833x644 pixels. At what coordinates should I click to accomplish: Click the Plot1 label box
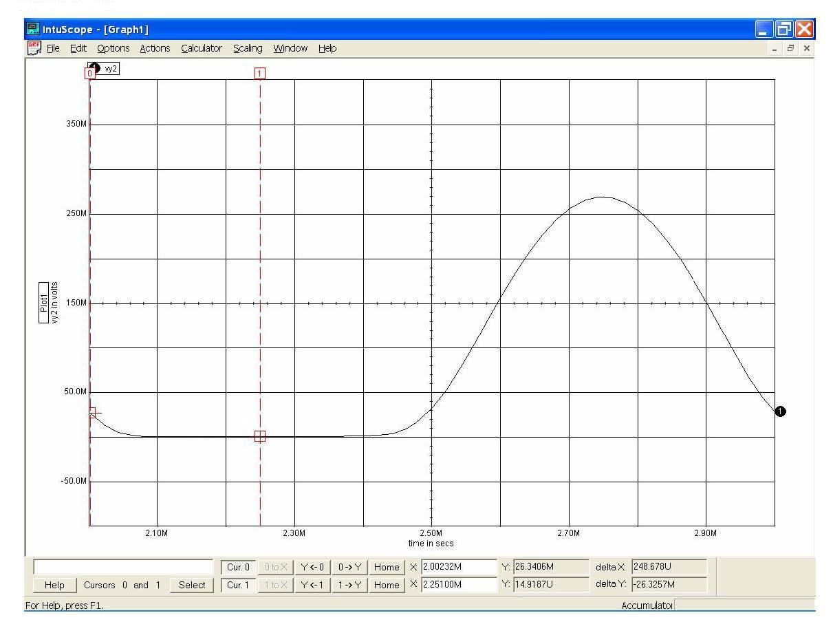point(43,303)
